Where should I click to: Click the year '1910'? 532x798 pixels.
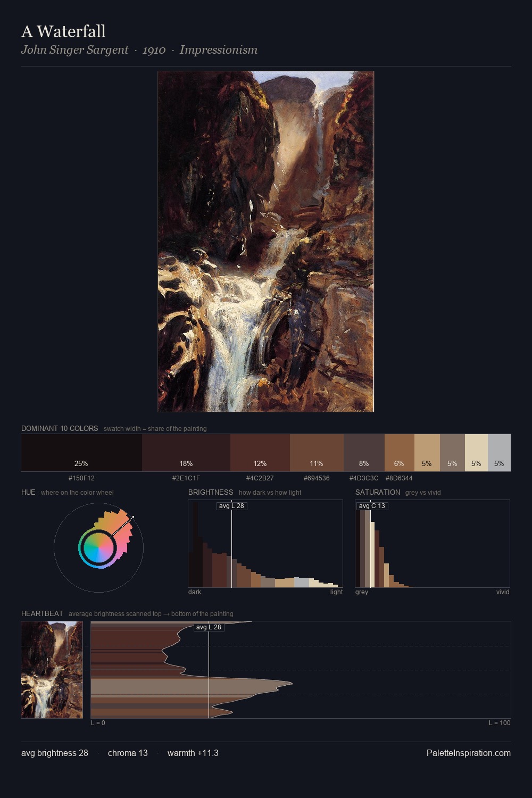coord(154,50)
